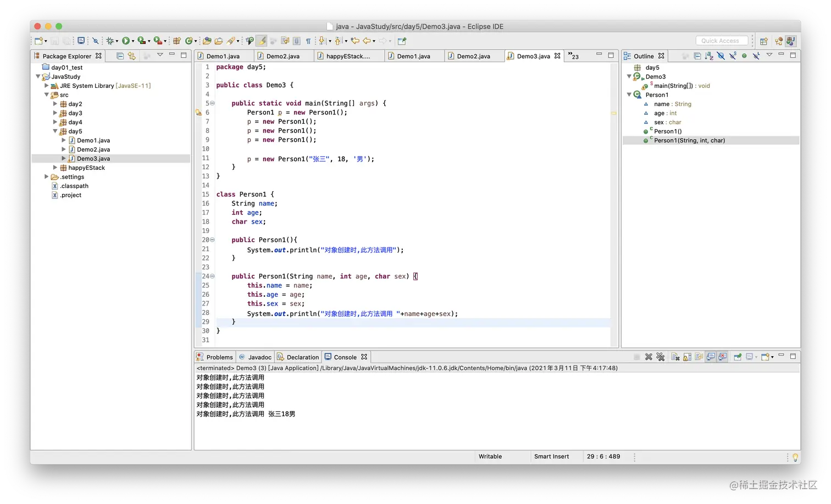Click Pin Editor icon in toolbar
831x504 pixels.
click(402, 41)
